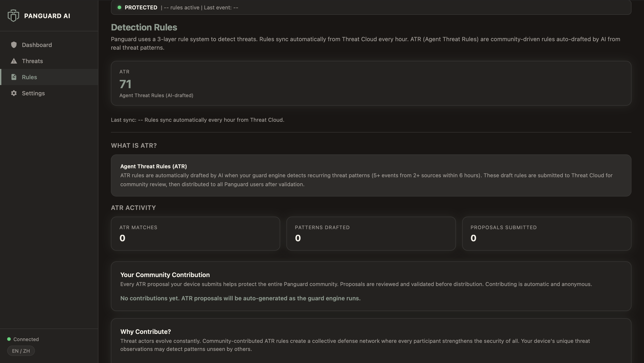644x363 pixels.
Task: Click the Last sync status text
Action: point(197,120)
